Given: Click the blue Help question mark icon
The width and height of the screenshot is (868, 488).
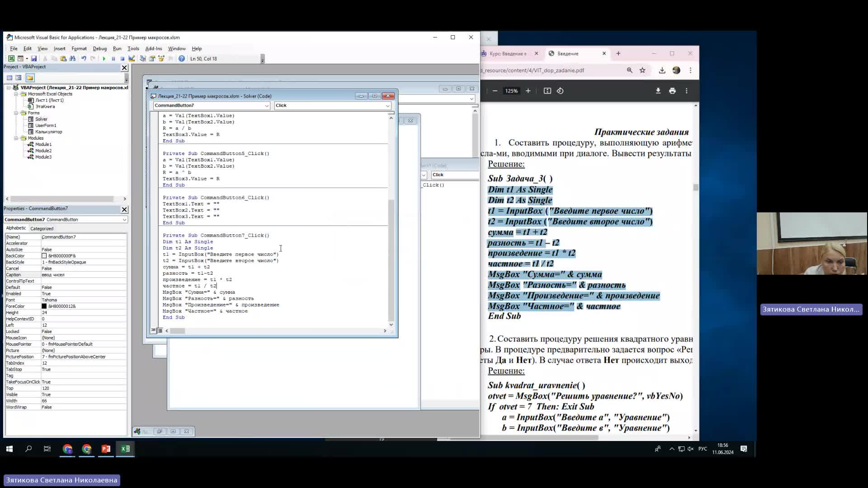Looking at the screenshot, I should [x=182, y=59].
